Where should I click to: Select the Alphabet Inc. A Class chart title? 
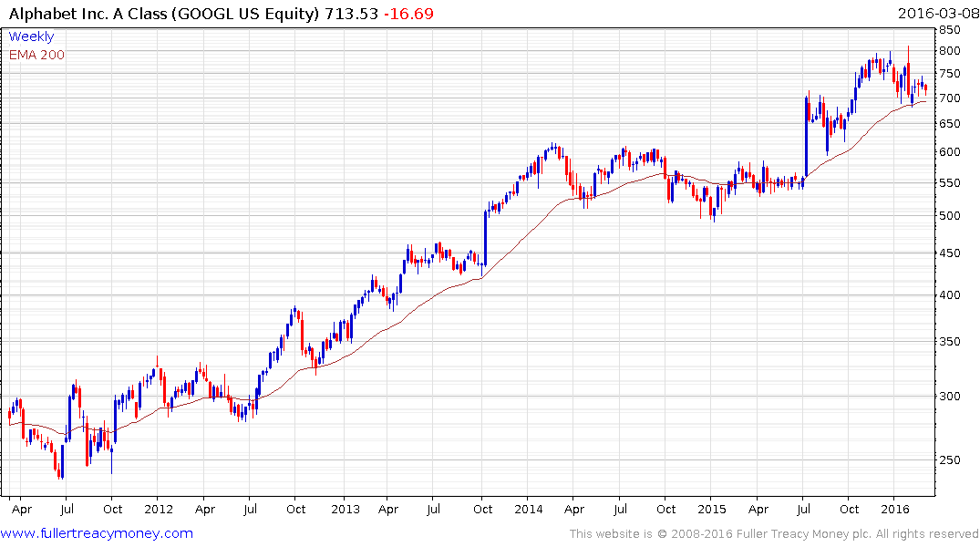click(x=164, y=14)
